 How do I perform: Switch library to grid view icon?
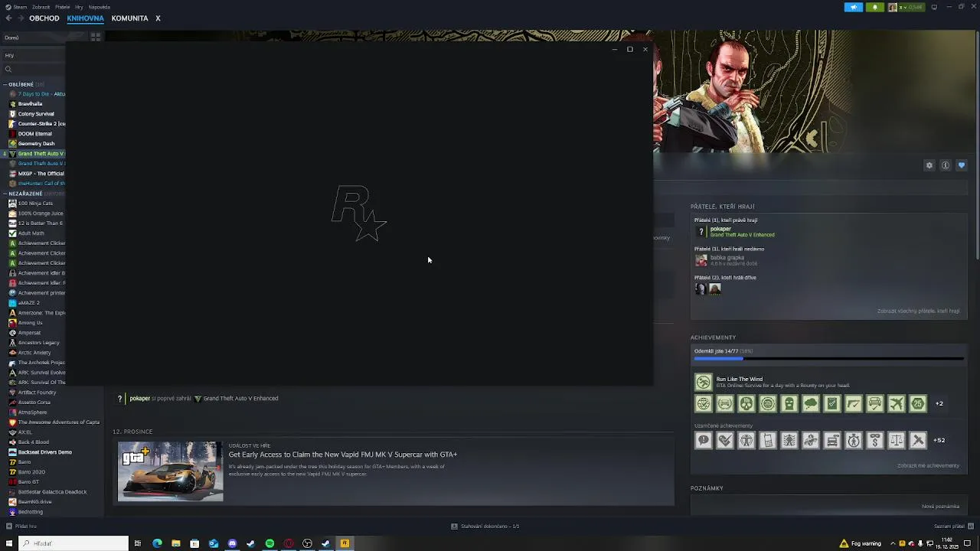[96, 37]
